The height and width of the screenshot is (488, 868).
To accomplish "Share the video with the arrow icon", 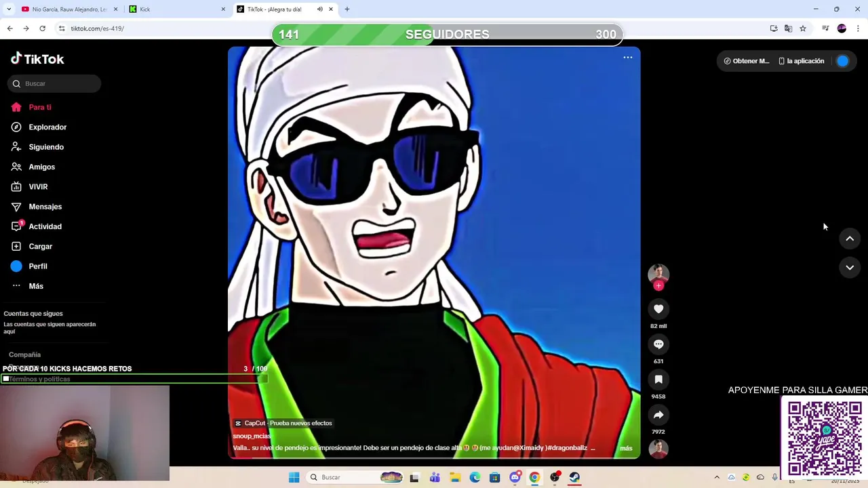I will point(658,415).
